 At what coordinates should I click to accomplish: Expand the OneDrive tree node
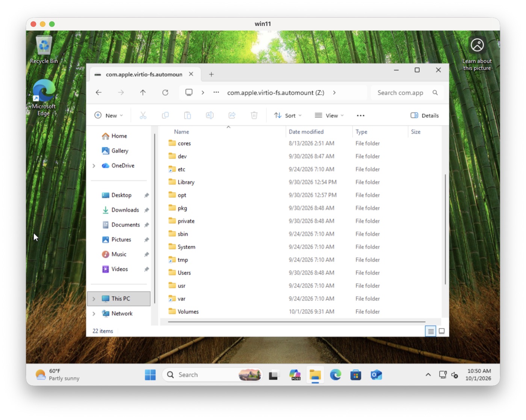[94, 166]
